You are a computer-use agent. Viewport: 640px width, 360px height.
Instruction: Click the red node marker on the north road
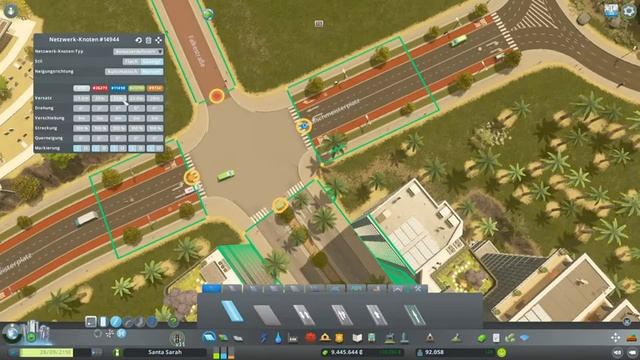pyautogui.click(x=217, y=96)
